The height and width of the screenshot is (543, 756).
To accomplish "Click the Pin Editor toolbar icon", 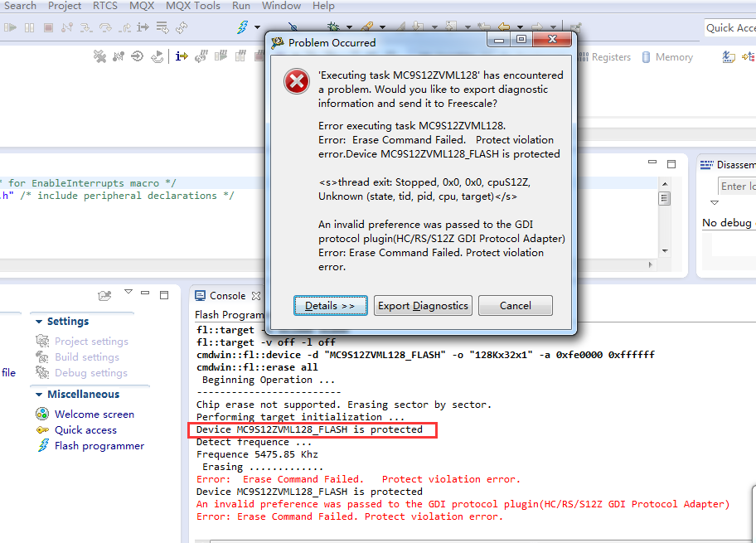I will point(574,27).
